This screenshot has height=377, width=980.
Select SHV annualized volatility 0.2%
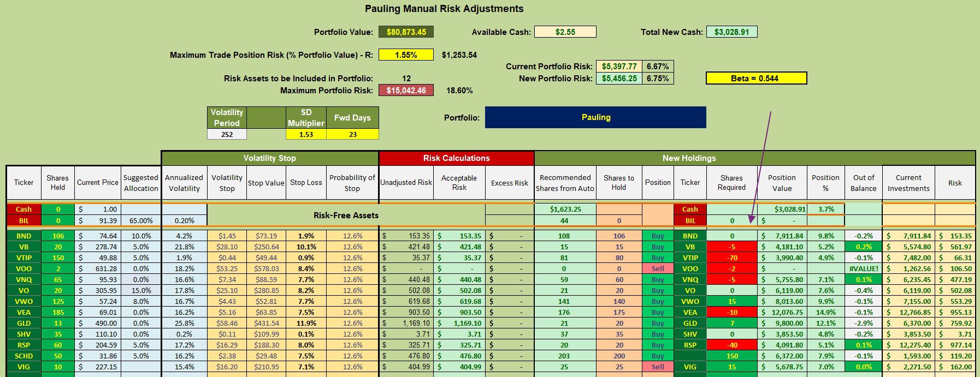(184, 334)
